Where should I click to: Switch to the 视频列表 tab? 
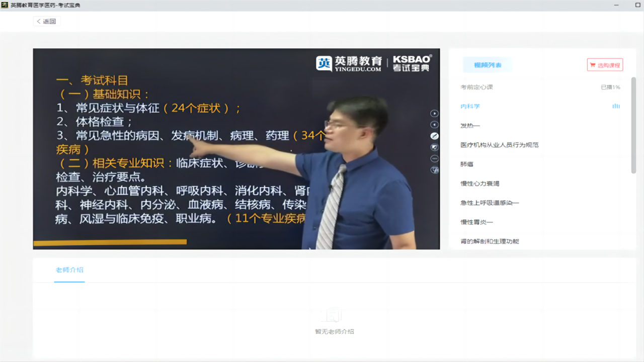(488, 64)
